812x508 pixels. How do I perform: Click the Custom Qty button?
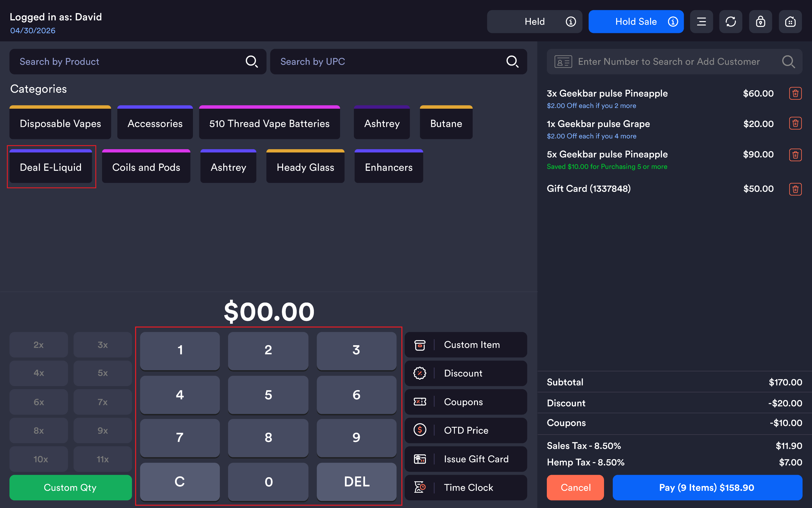point(71,487)
